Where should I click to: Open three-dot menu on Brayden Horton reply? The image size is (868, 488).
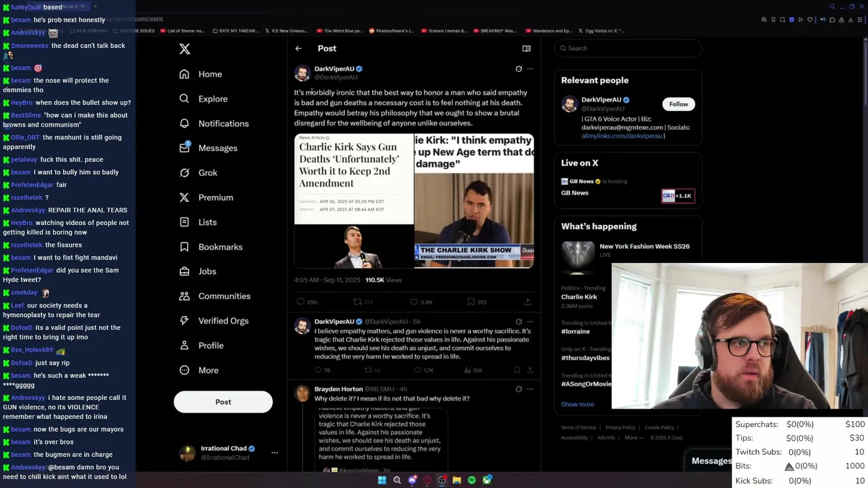pyautogui.click(x=530, y=389)
